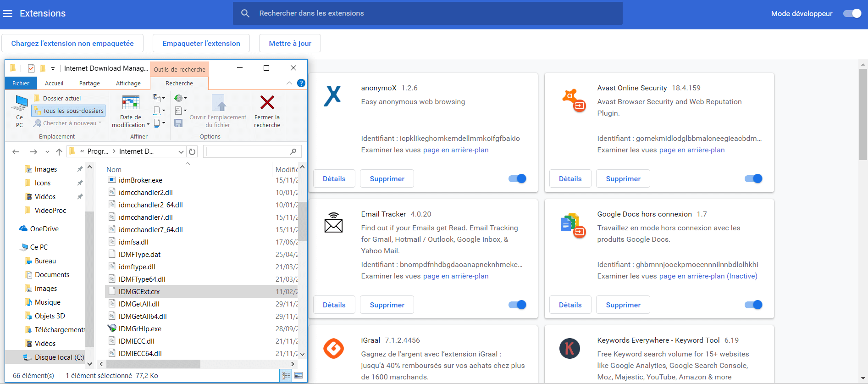Viewport: 868px width, 384px height.
Task: Open Autres propriétés filter dropdown
Action: point(159,123)
